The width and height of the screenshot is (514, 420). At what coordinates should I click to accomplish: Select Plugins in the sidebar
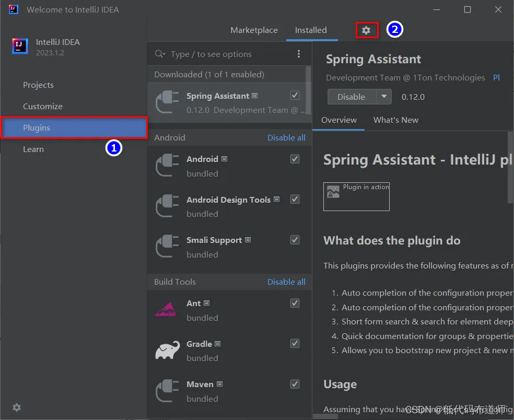[x=74, y=127]
